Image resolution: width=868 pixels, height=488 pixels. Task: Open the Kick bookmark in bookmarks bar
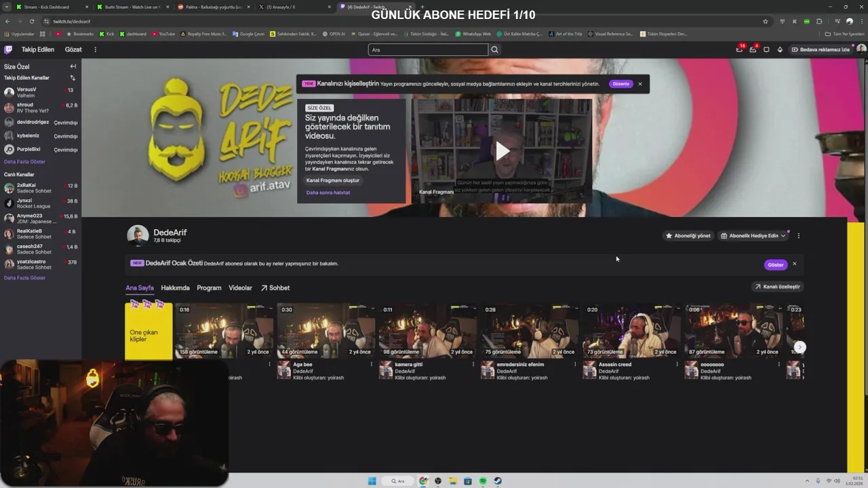tap(107, 34)
